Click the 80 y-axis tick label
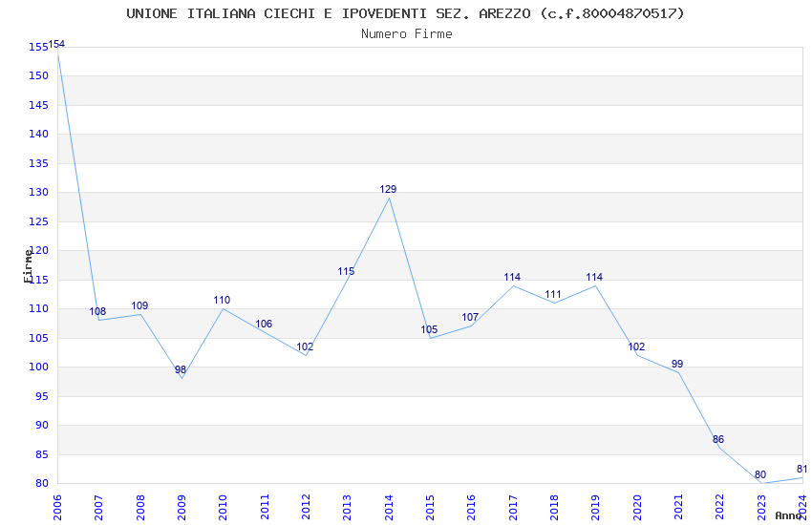This screenshot has height=525, width=812. (x=41, y=483)
